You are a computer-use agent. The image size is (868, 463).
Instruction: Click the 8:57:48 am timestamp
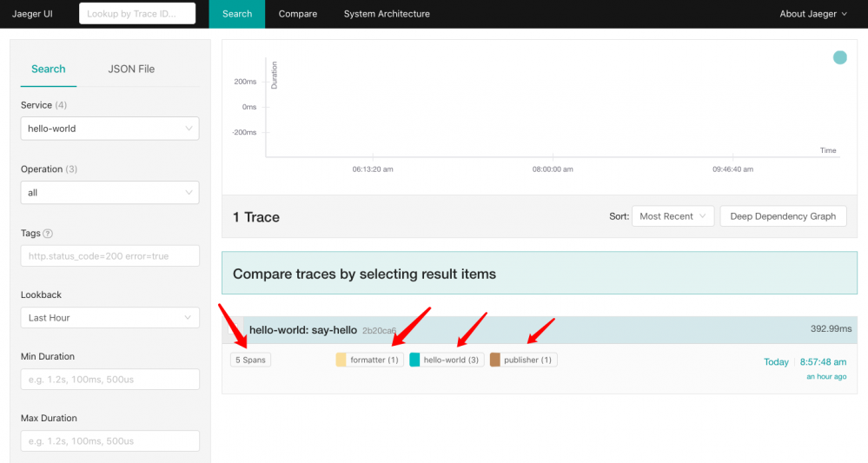click(823, 361)
